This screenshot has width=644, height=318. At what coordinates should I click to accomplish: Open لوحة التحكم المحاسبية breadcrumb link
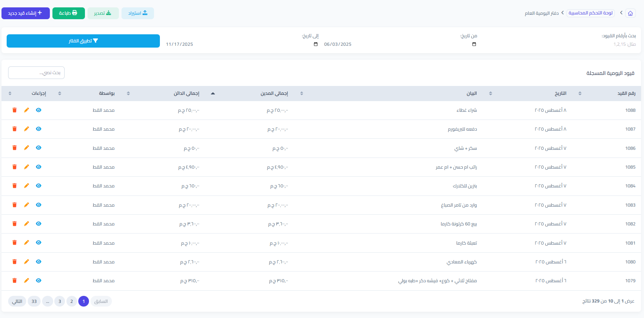tap(590, 13)
